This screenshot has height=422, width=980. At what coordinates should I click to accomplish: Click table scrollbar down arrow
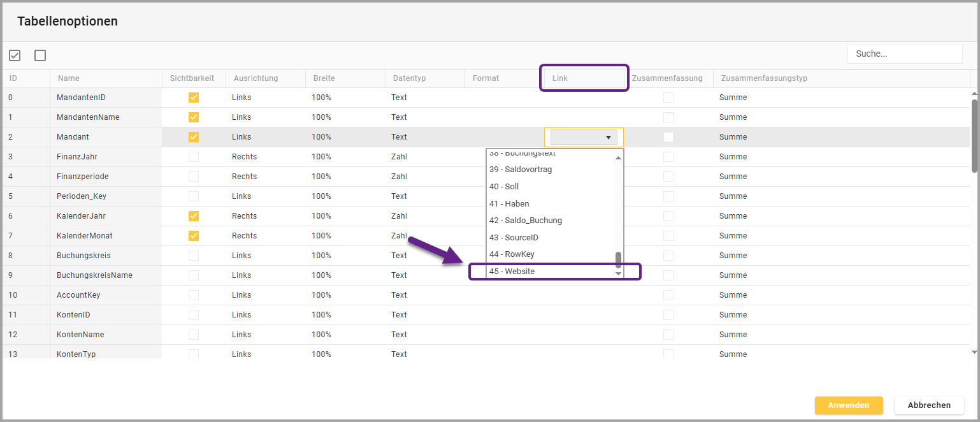(974, 352)
